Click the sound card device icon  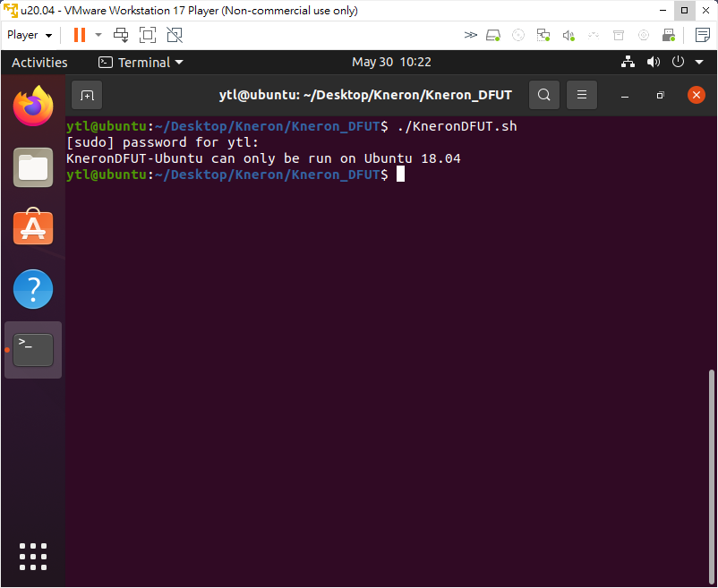[x=568, y=35]
